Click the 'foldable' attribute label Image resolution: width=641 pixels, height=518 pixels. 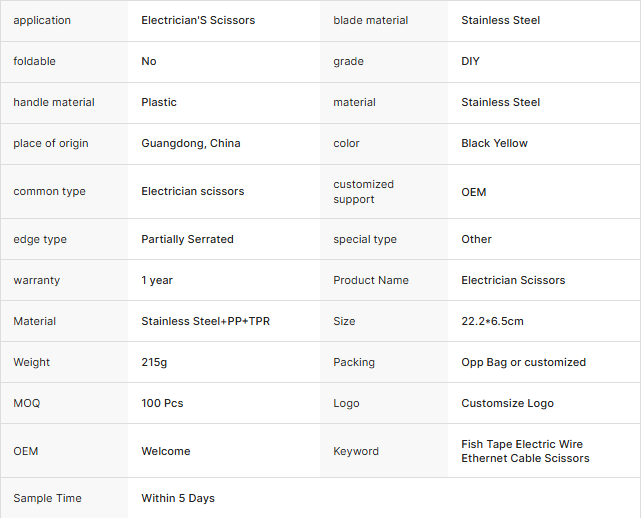pyautogui.click(x=35, y=61)
